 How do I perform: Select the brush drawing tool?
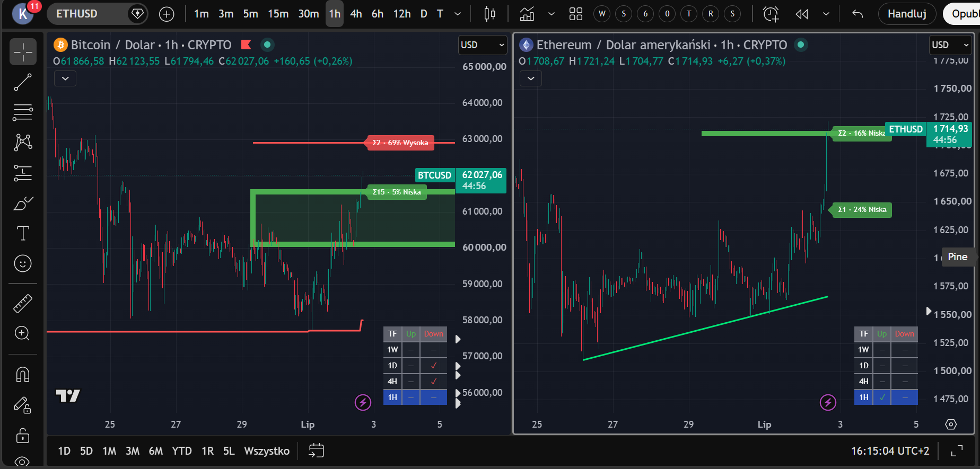[x=23, y=203]
